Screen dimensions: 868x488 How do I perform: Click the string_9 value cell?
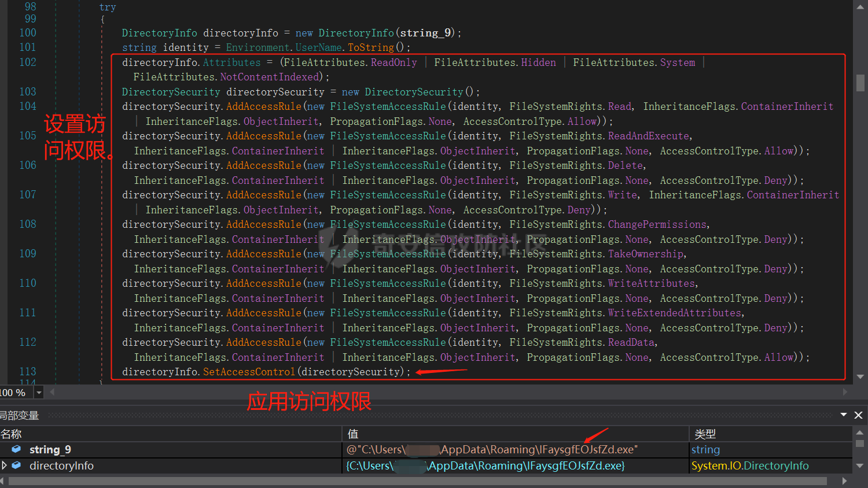click(x=516, y=449)
